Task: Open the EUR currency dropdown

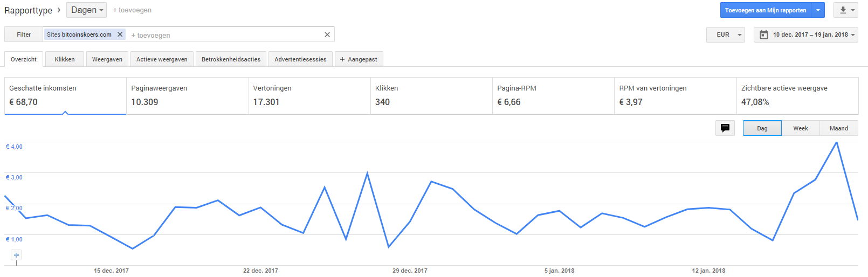Action: pyautogui.click(x=726, y=34)
